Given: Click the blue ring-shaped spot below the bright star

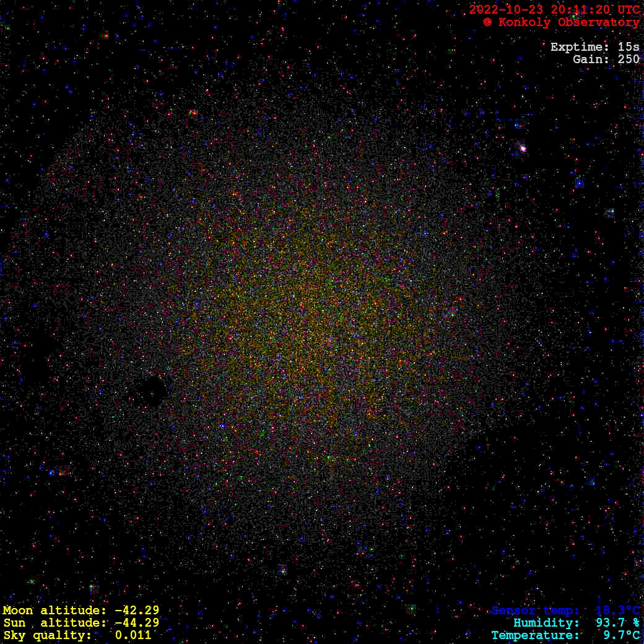Looking at the screenshot, I should click(579, 183).
